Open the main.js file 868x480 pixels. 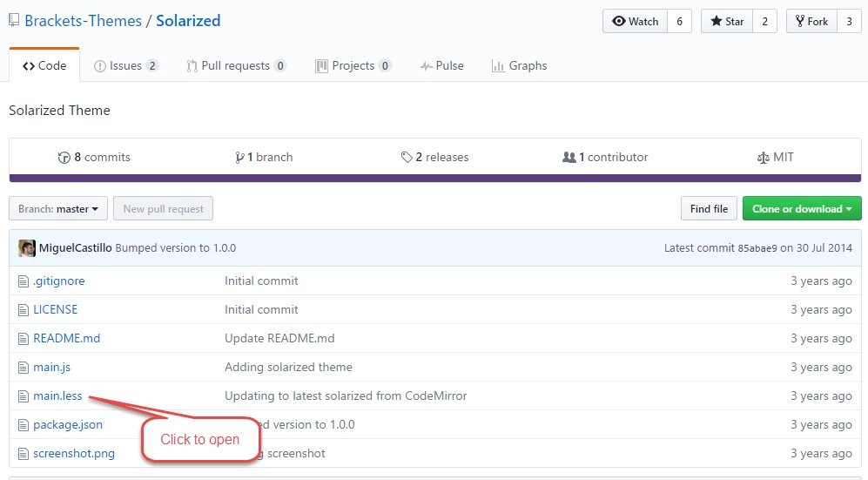(x=51, y=367)
